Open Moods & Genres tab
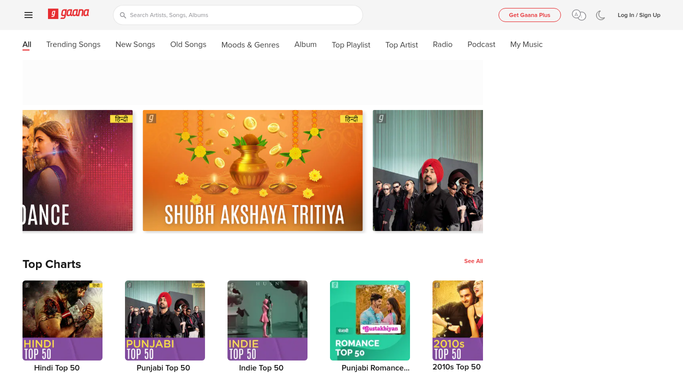Image resolution: width=683 pixels, height=384 pixels. [250, 45]
